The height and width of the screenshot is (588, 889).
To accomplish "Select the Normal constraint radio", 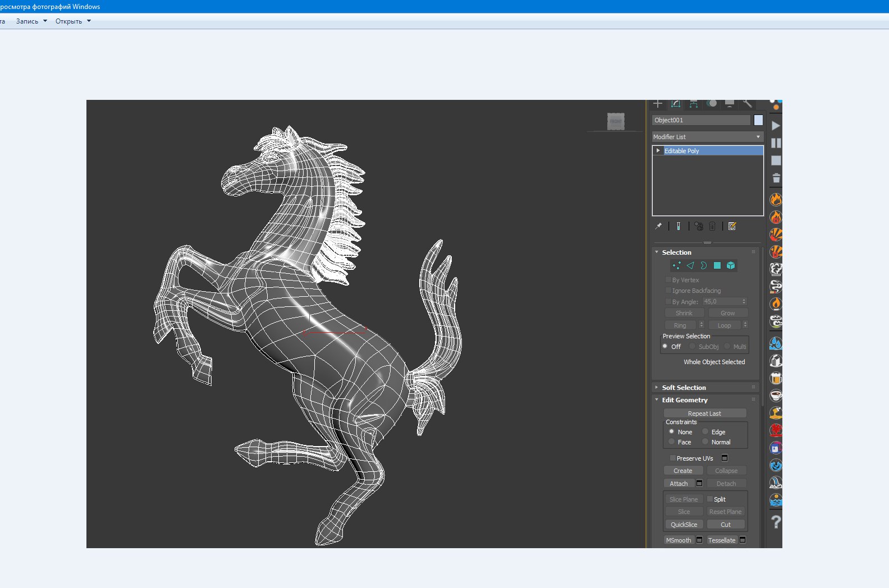I will pos(705,442).
